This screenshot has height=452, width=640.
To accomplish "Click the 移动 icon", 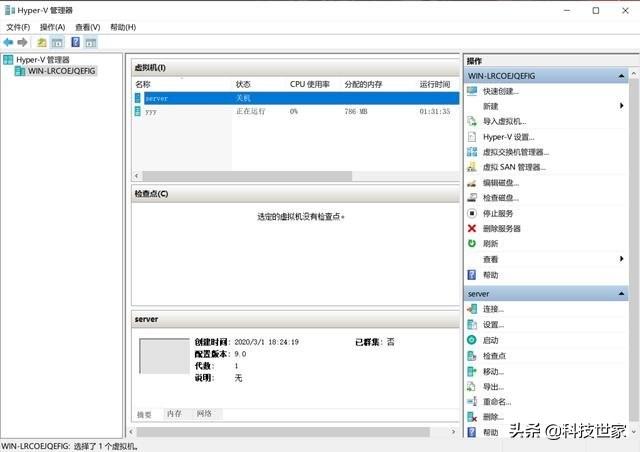I will [x=472, y=371].
